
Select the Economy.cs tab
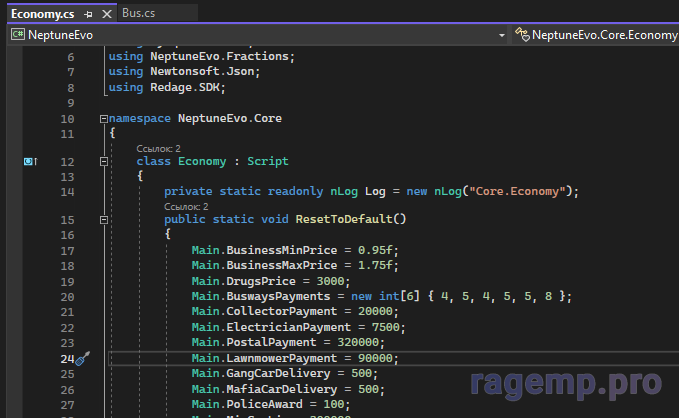point(44,14)
